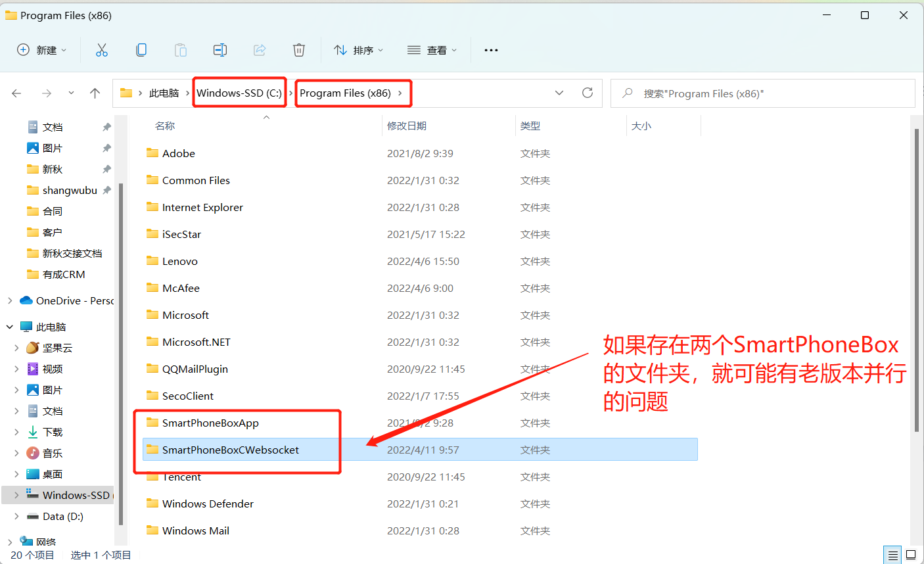Click the 视频 video icon in sidebar
The image size is (924, 564).
click(32, 369)
